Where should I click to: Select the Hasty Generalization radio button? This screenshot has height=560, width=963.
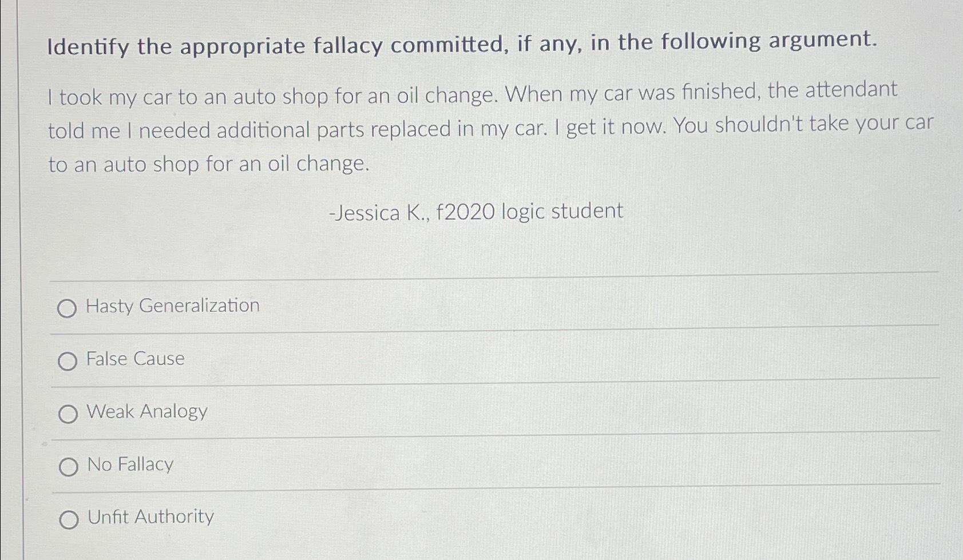pos(68,309)
